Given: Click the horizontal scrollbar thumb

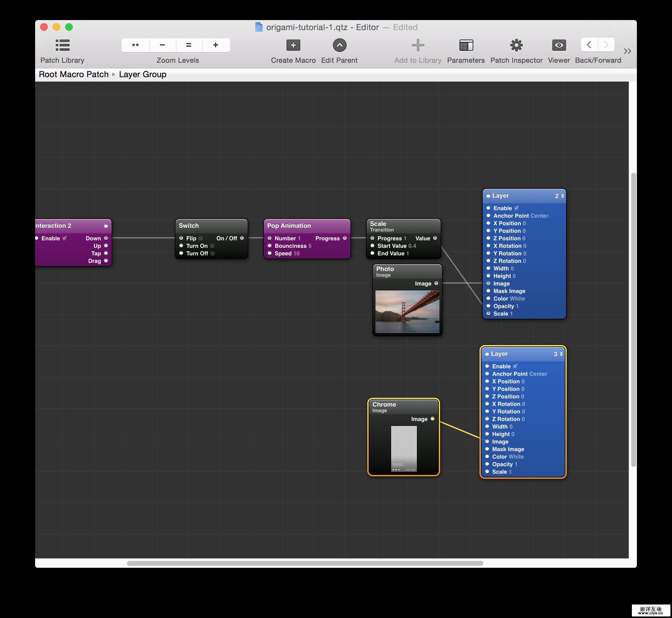Looking at the screenshot, I should (x=305, y=563).
